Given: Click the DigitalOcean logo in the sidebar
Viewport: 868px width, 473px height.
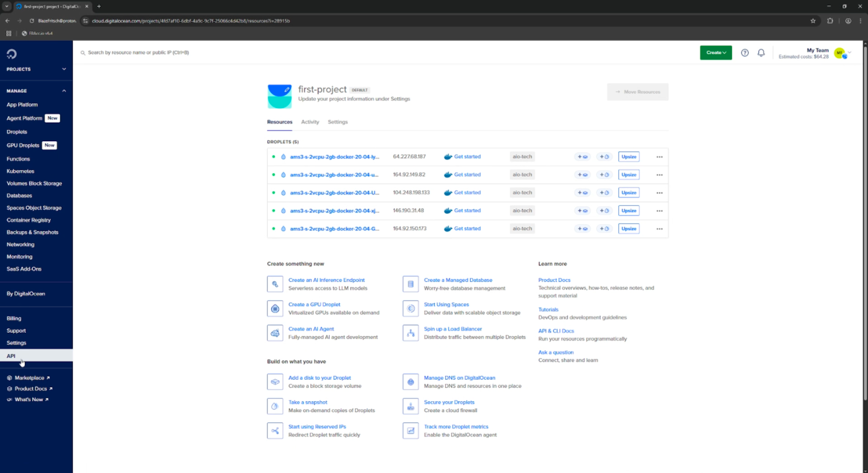Looking at the screenshot, I should pyautogui.click(x=11, y=54).
